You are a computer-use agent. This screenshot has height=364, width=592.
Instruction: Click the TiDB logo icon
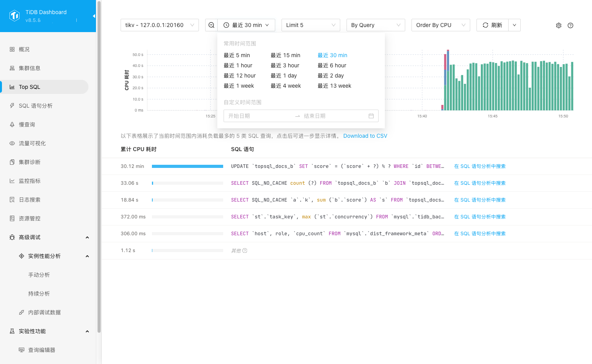pos(14,16)
